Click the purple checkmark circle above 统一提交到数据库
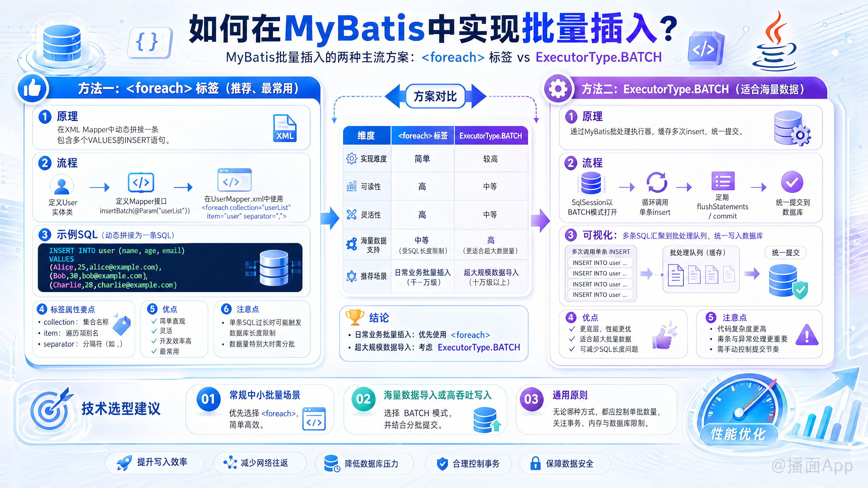The height and width of the screenshot is (488, 868). pos(792,182)
